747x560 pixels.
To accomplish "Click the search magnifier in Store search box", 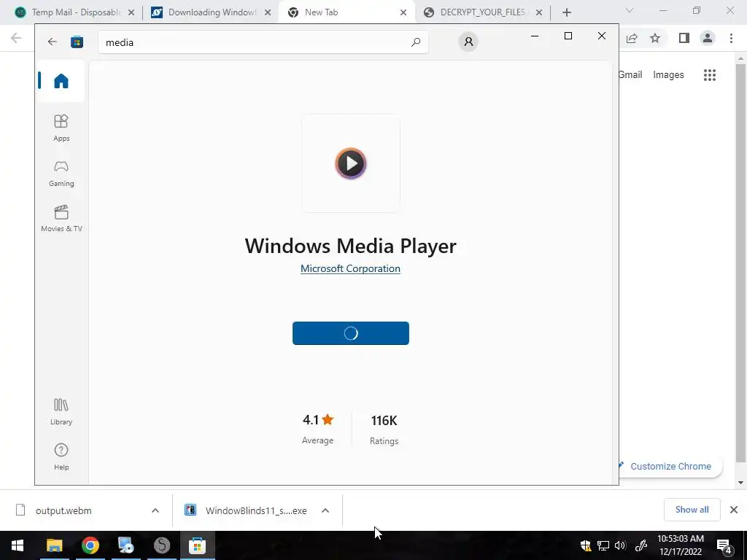I will tap(415, 42).
